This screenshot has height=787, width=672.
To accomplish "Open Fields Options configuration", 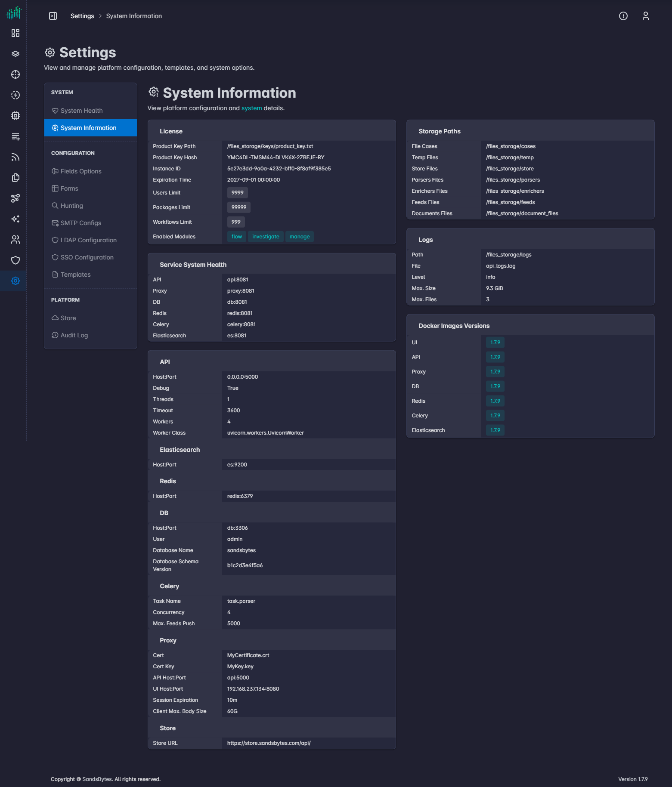I will tap(90, 171).
